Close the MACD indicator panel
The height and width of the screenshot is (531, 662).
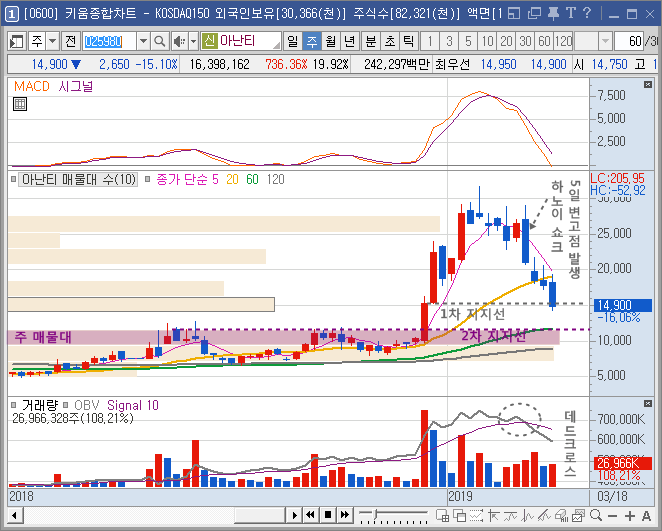648,84
